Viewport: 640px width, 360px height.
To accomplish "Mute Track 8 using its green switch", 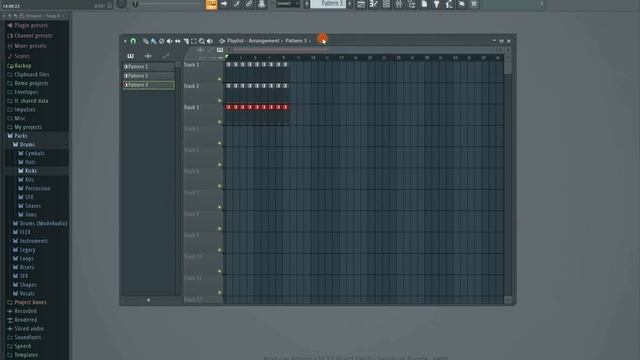I will 220,229.
